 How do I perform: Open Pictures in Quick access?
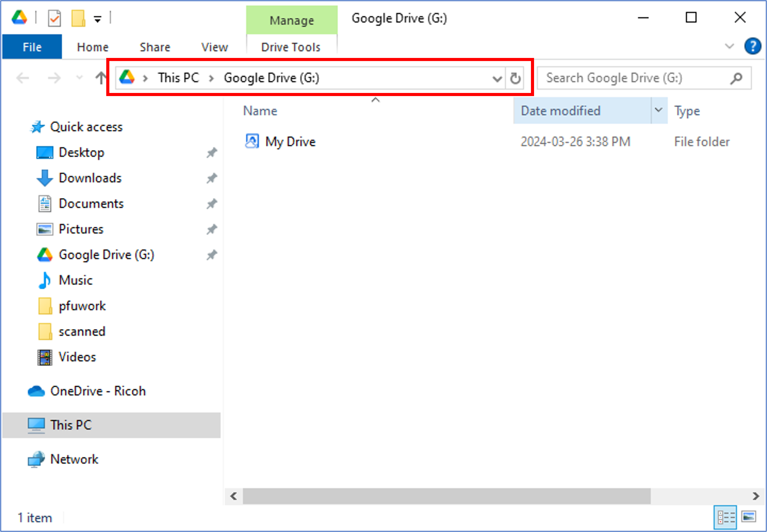(x=81, y=229)
